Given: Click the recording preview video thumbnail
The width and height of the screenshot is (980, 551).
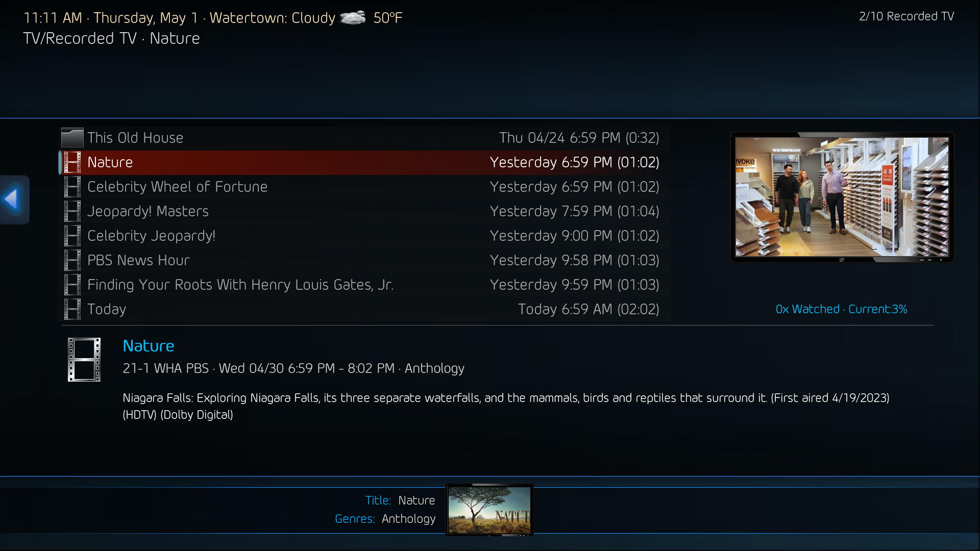Looking at the screenshot, I should pyautogui.click(x=842, y=197).
